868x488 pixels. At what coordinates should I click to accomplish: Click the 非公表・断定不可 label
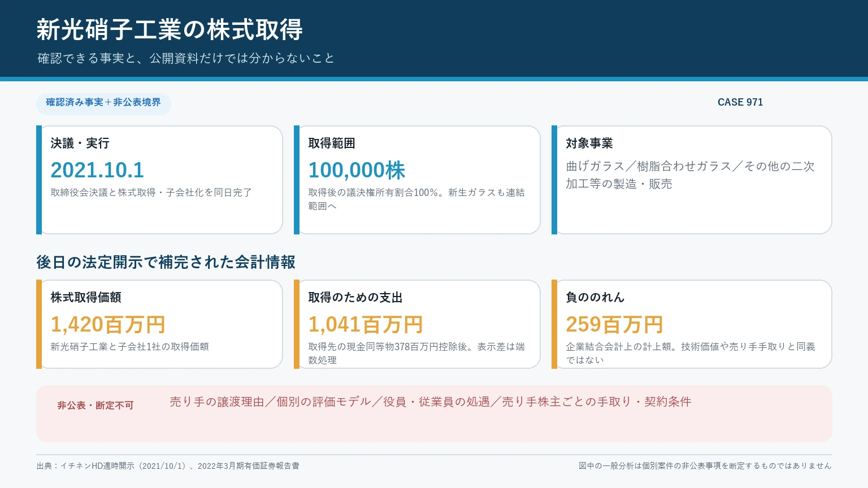96,406
